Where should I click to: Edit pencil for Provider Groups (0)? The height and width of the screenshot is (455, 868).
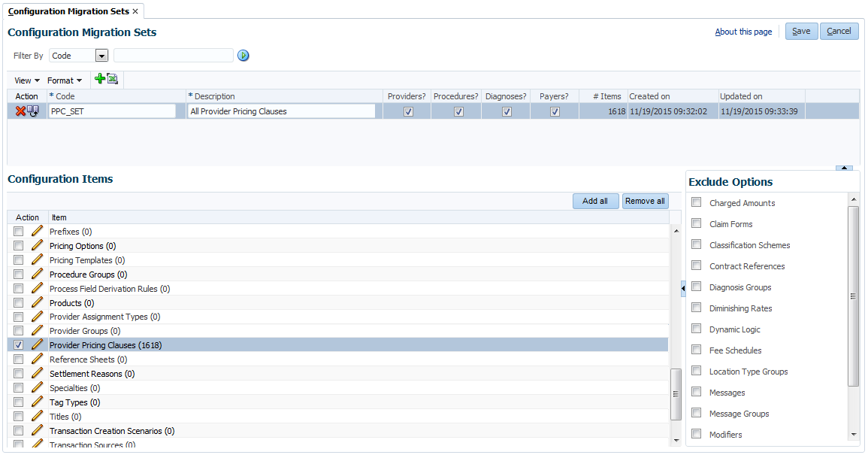pos(37,330)
